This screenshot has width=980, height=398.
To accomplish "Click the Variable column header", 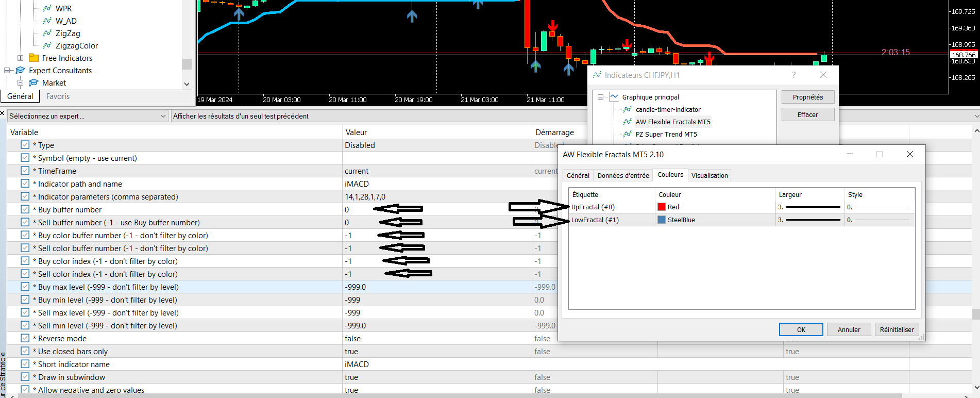I will pos(24,132).
